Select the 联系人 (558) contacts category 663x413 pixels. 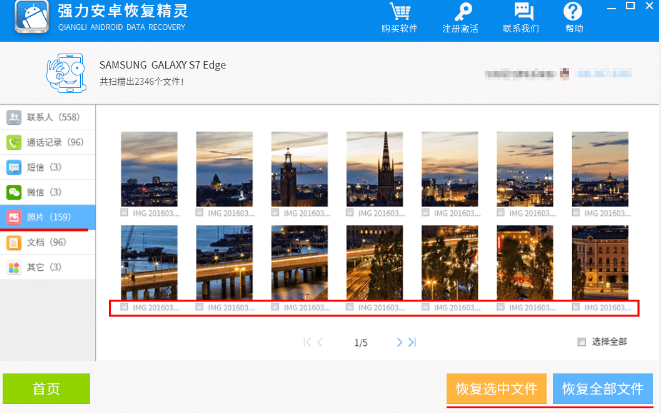(x=47, y=117)
